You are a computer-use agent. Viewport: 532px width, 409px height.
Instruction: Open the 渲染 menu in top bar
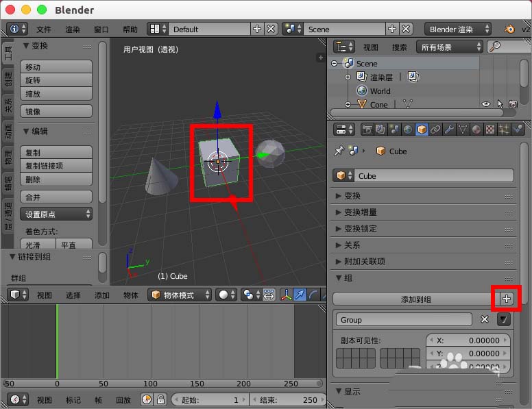[x=73, y=29]
